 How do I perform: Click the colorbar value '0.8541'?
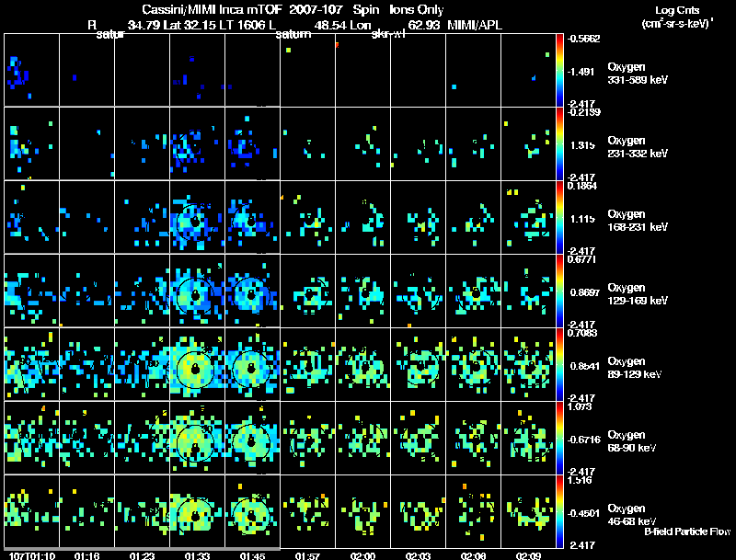point(585,366)
